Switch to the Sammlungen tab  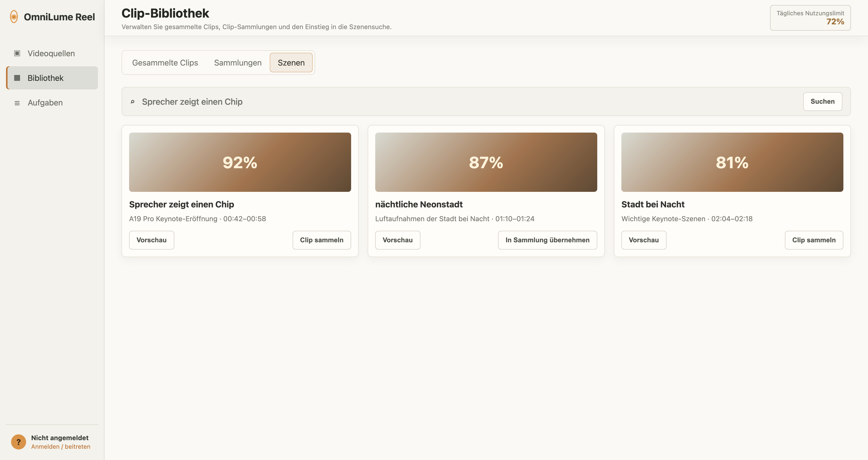(x=238, y=63)
